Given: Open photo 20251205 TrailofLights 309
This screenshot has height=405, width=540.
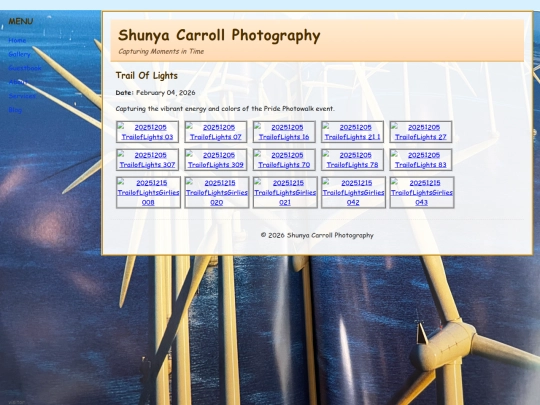Looking at the screenshot, I should (x=216, y=160).
